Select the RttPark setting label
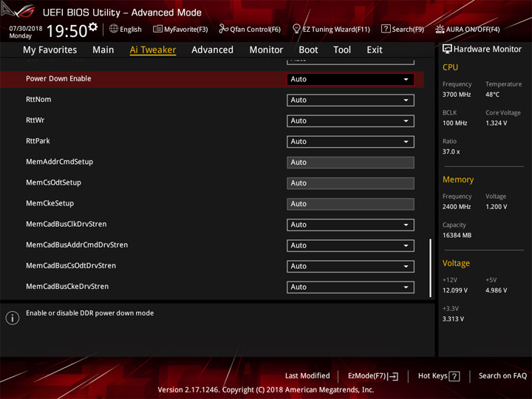Screen dimensions: 532x399 [38, 141]
